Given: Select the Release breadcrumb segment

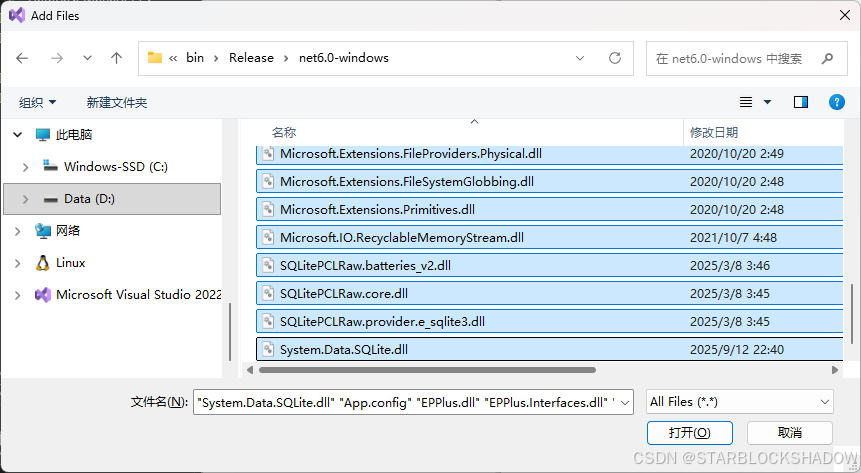Looking at the screenshot, I should [251, 58].
